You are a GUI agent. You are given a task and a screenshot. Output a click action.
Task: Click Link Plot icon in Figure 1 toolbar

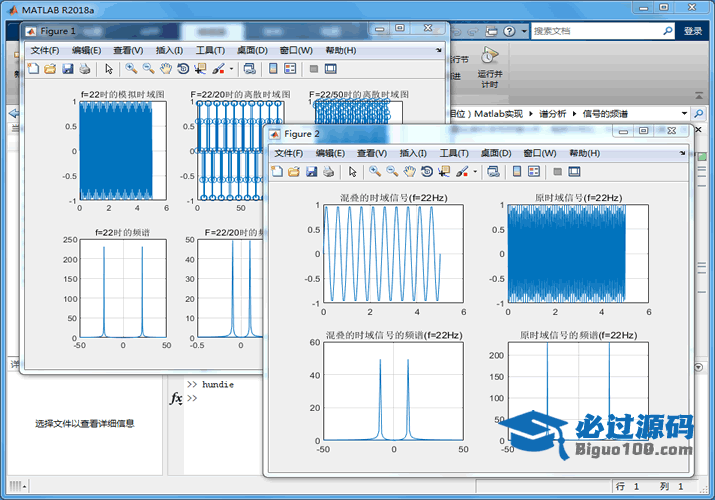pyautogui.click(x=249, y=69)
